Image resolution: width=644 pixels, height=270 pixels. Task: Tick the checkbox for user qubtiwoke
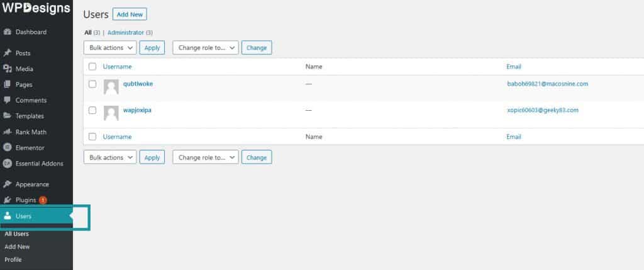[x=92, y=84]
